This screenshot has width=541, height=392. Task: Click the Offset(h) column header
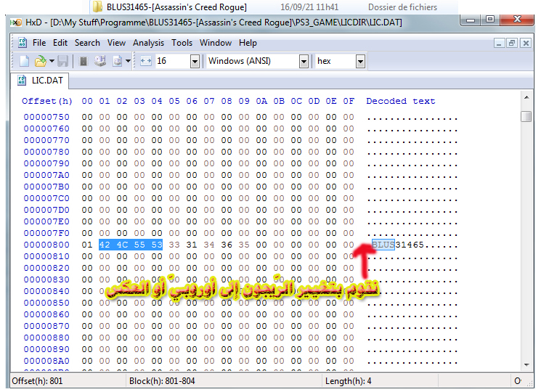tap(47, 101)
